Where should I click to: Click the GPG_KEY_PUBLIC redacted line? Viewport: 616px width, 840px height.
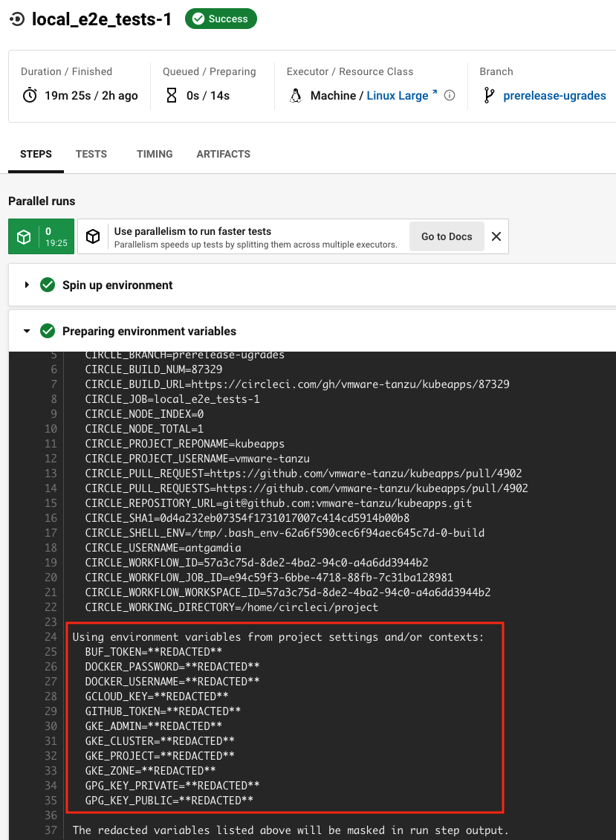[x=169, y=801]
